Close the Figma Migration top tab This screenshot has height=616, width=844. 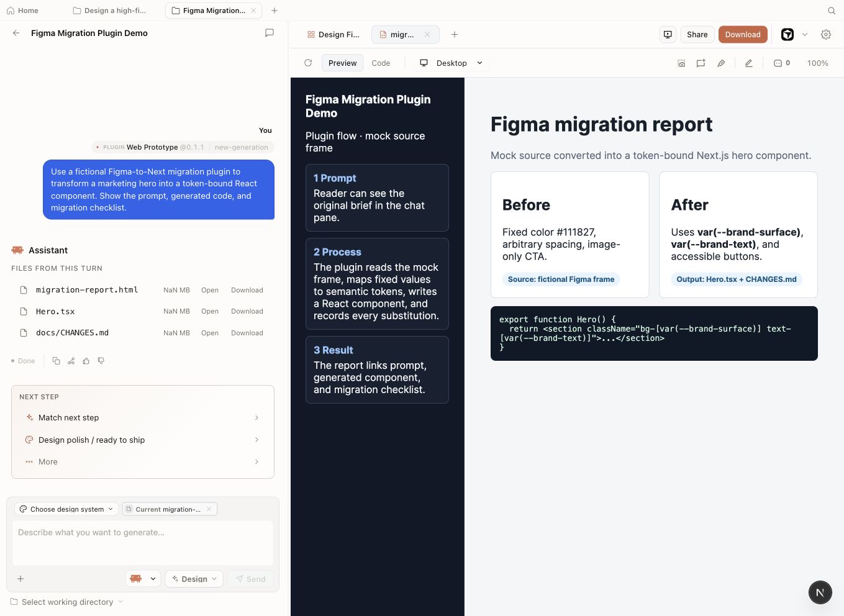tap(253, 11)
